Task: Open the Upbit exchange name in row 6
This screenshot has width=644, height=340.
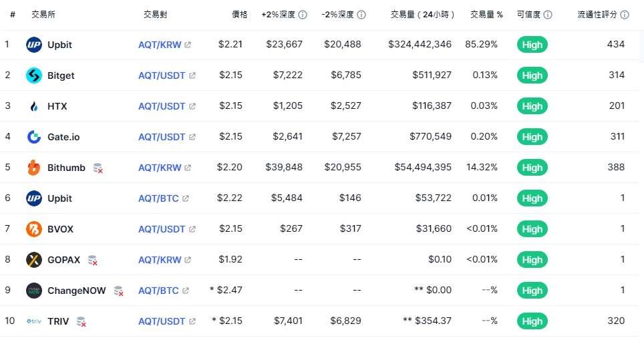Action: coord(59,198)
